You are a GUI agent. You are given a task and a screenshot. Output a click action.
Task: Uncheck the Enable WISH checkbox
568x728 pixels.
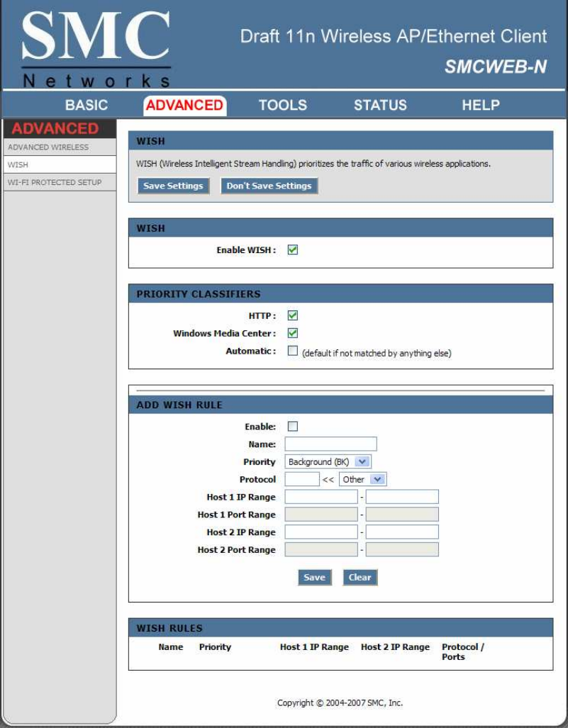(293, 250)
